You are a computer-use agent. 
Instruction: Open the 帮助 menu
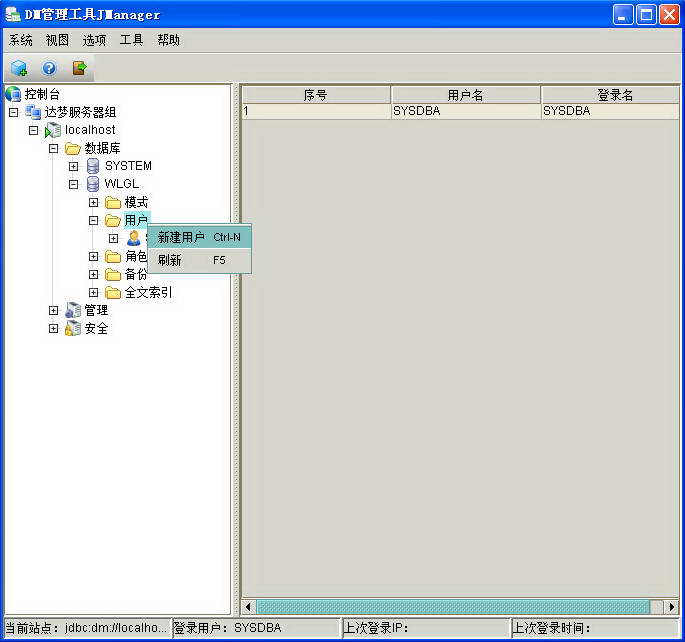[x=169, y=40]
